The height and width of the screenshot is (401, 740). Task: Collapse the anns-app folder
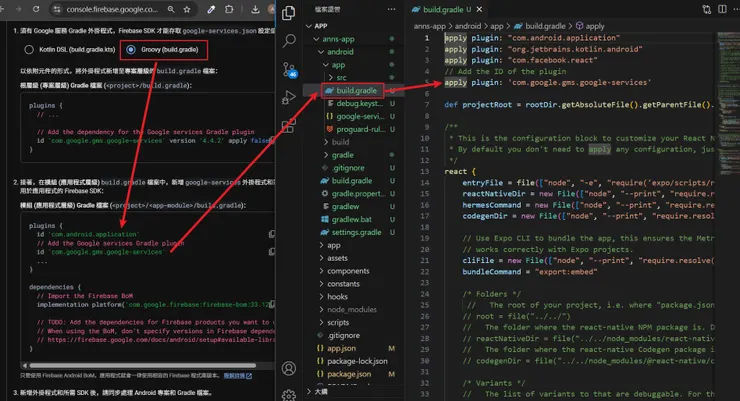(x=316, y=39)
